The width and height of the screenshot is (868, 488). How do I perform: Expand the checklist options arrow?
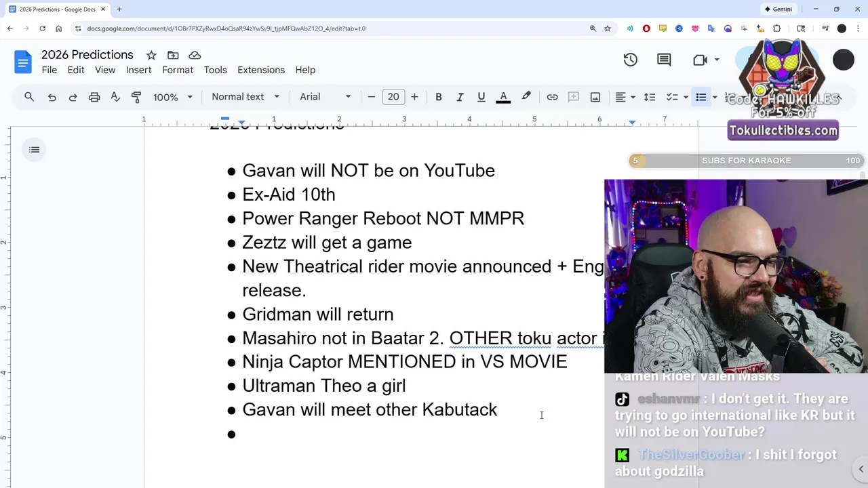686,97
